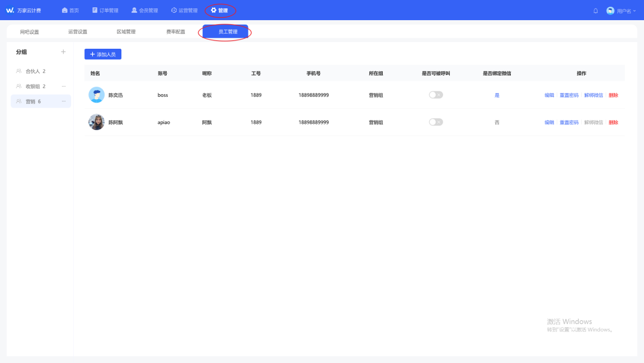The height and width of the screenshot is (363, 644).
Task: Click the nickname 老板
Action: (x=206, y=95)
